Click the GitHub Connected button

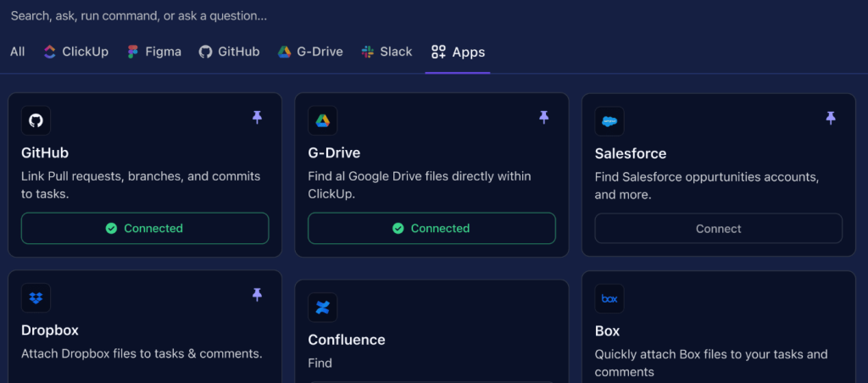(x=145, y=228)
